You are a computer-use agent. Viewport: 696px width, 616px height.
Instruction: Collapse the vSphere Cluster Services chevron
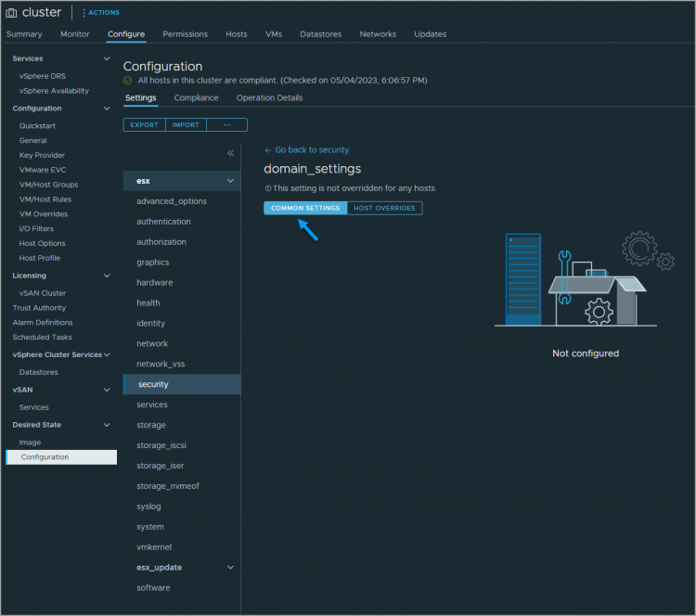[107, 354]
